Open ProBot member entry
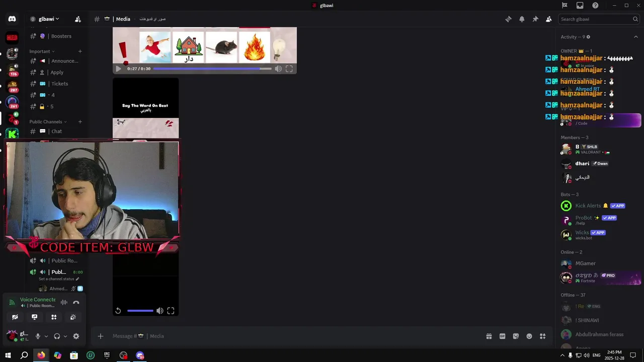The width and height of the screenshot is (644, 362). 599,220
